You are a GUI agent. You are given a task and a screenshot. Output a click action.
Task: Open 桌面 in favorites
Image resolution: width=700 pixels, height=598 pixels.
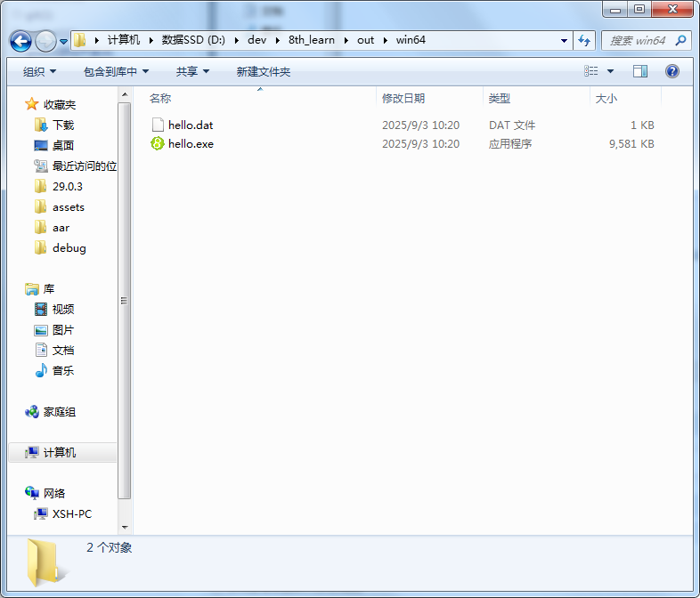point(63,145)
